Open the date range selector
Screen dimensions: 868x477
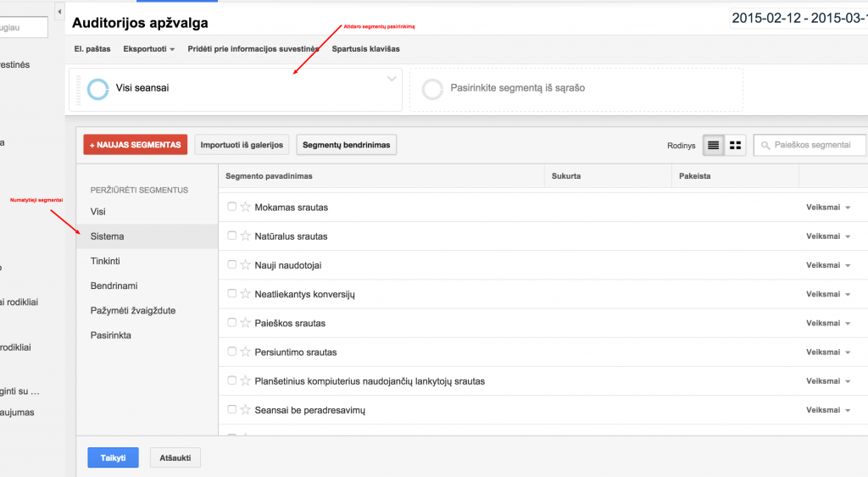798,19
